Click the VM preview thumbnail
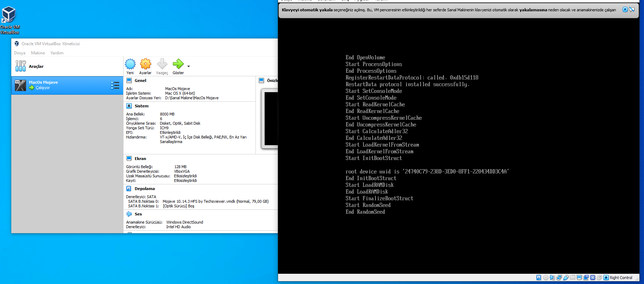This screenshot has width=644, height=284. click(x=270, y=119)
